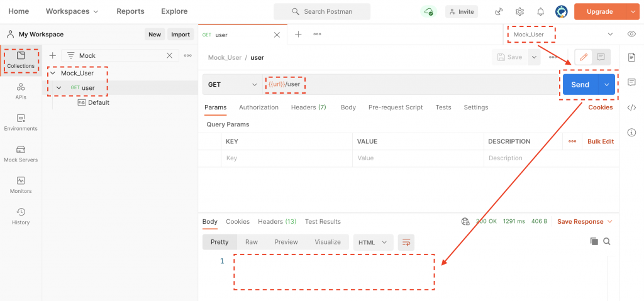Image resolution: width=644 pixels, height=301 pixels.
Task: Create a new collection with plus icon
Action: point(53,55)
